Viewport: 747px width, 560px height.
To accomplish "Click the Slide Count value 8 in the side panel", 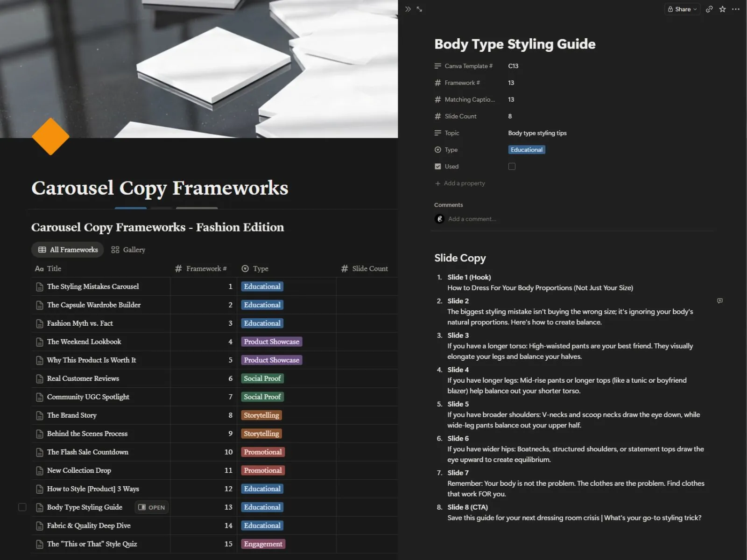I will coord(510,116).
